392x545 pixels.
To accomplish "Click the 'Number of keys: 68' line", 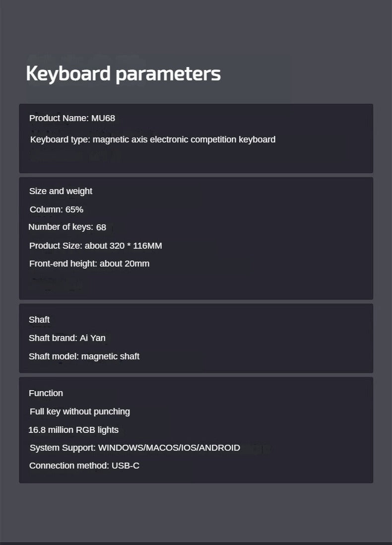I will 67,227.
